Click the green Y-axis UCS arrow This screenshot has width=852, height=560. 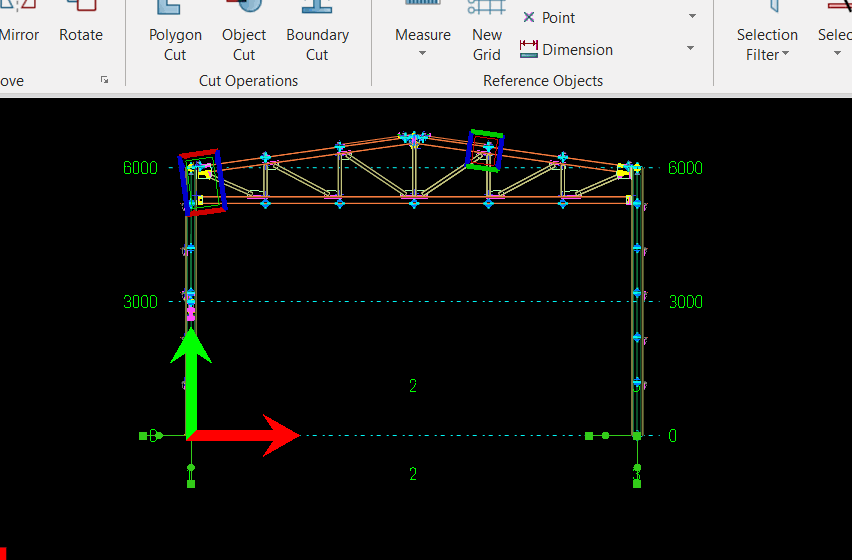click(191, 380)
